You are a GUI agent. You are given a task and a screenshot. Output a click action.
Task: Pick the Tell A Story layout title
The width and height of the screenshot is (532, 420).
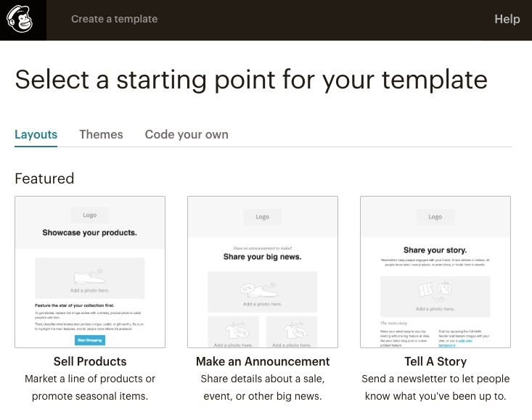click(x=435, y=361)
